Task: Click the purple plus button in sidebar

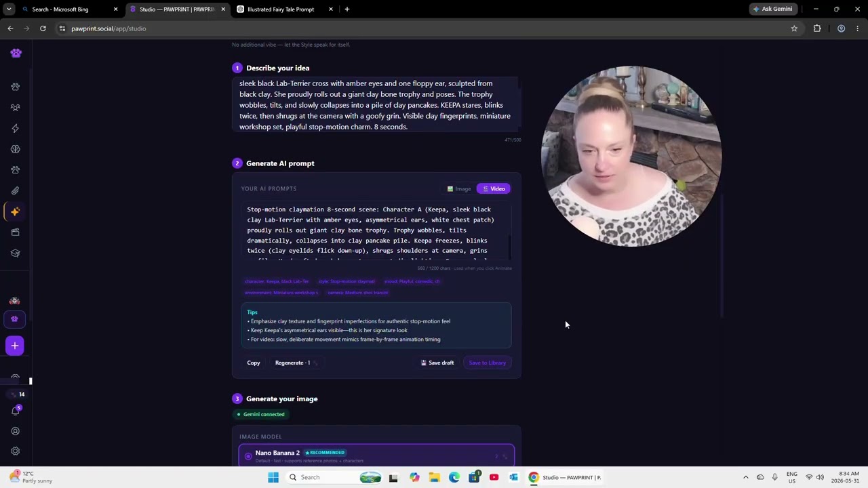Action: coord(14,346)
